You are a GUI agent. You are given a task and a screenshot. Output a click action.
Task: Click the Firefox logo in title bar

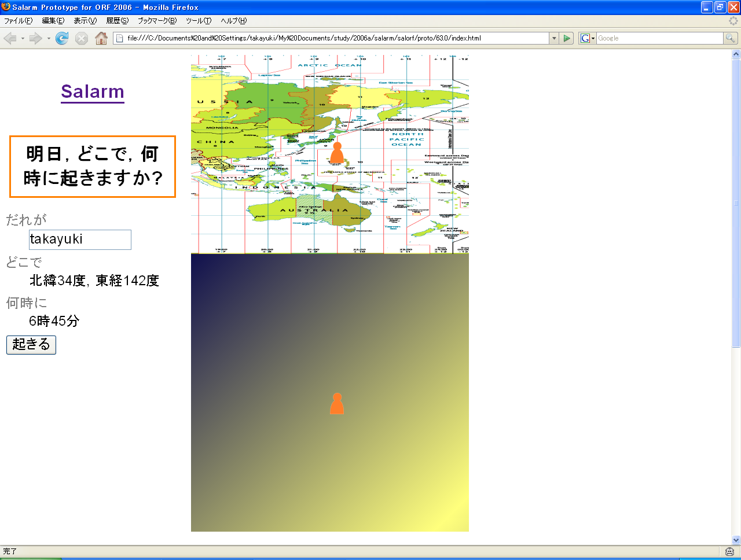coord(6,7)
